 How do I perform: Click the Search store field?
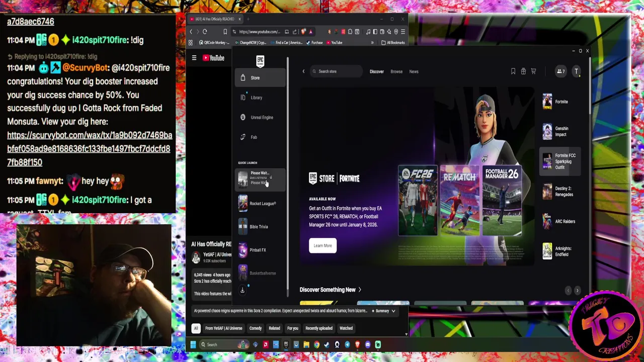pos(336,71)
